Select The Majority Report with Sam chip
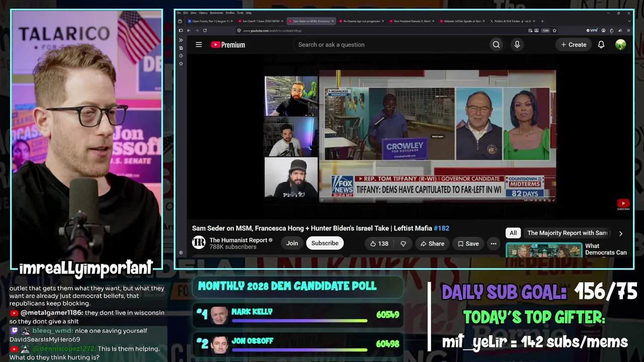 568,233
